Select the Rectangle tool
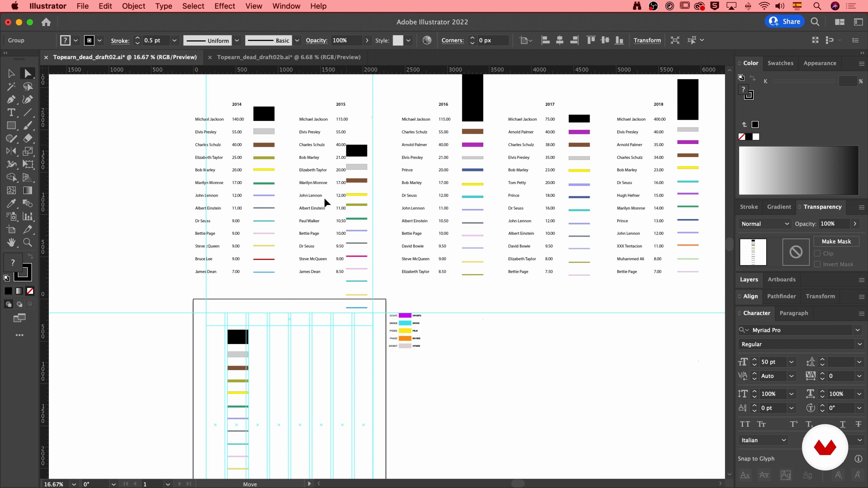Screen dimensions: 868x488 11,125
